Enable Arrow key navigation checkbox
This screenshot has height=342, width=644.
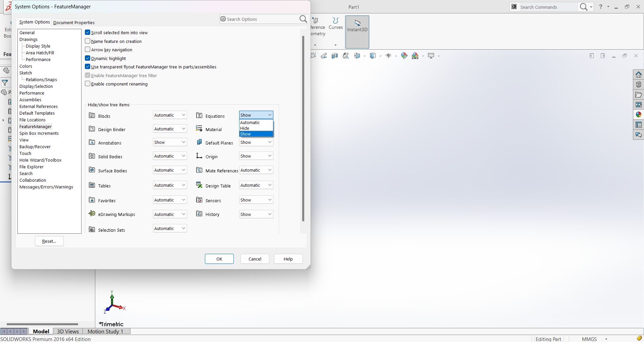88,50
